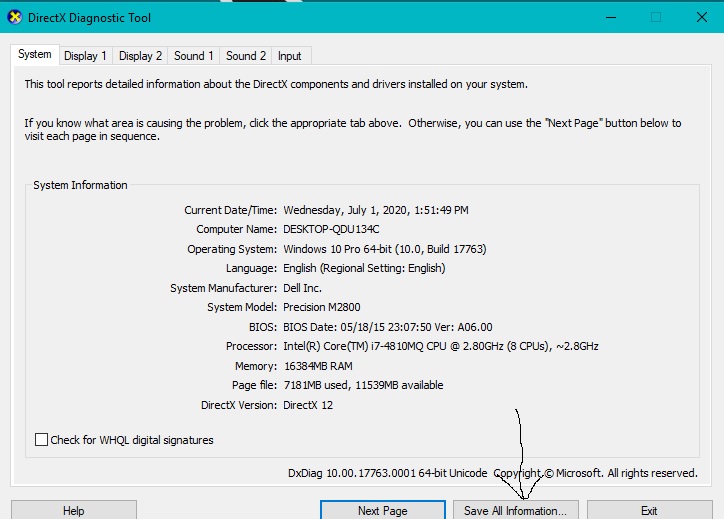724x519 pixels.
Task: Click the Intel Core i7-4810MQ processor value
Action: [441, 346]
